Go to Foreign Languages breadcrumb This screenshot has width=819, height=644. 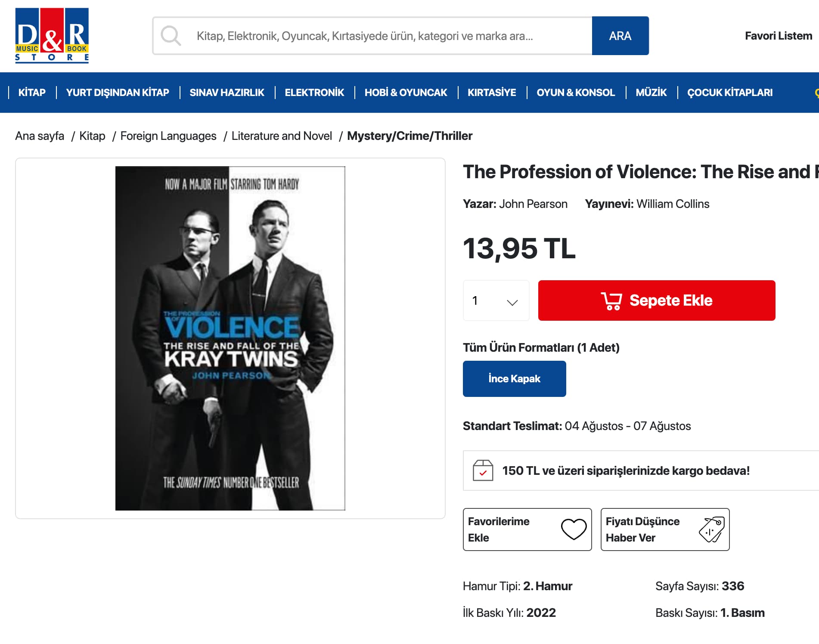click(168, 136)
